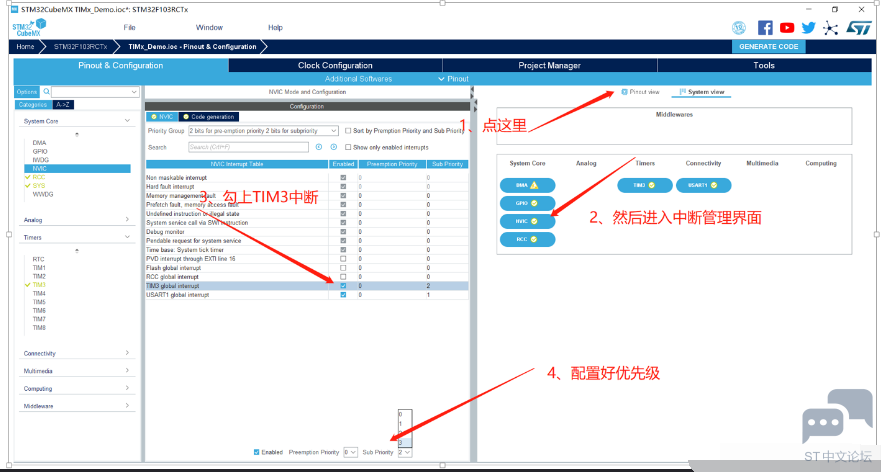Enable Show only enabled interrupts

pyautogui.click(x=348, y=147)
